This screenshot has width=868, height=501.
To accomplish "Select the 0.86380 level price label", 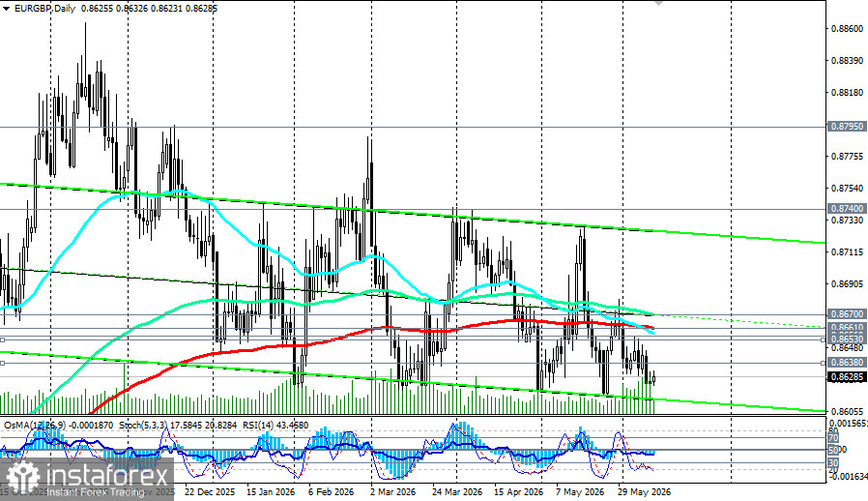I will pos(847,363).
